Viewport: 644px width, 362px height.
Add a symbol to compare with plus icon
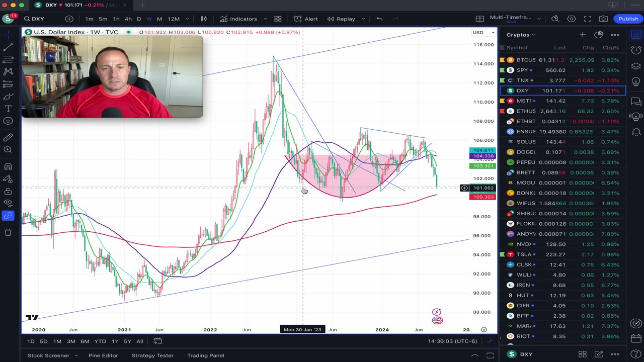(69, 19)
